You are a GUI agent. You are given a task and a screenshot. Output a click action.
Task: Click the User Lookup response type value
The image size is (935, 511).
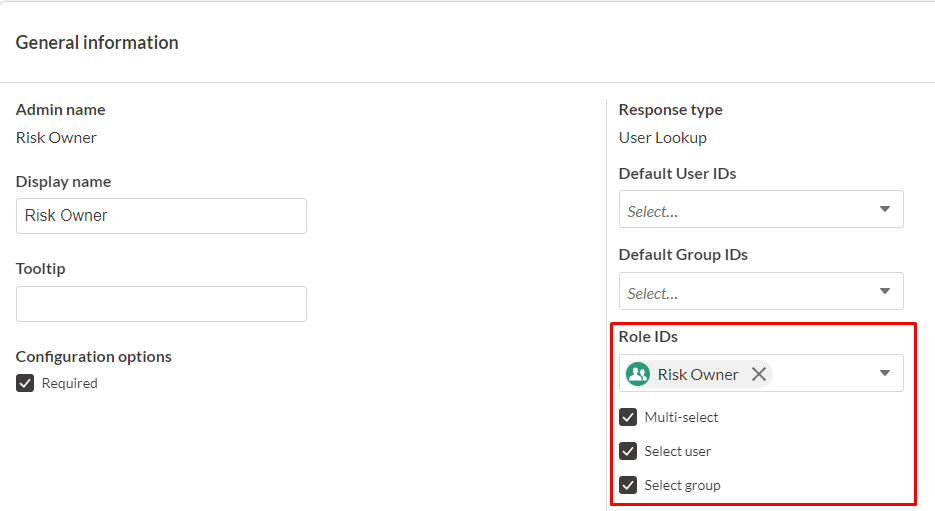662,138
